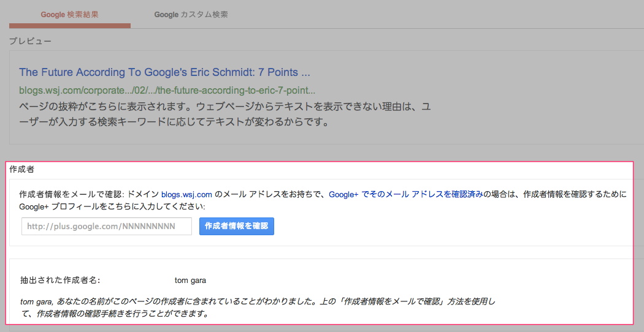Click snippet line ending テキストが変わるからです
The width and height of the screenshot is (644, 332).
pos(175,123)
